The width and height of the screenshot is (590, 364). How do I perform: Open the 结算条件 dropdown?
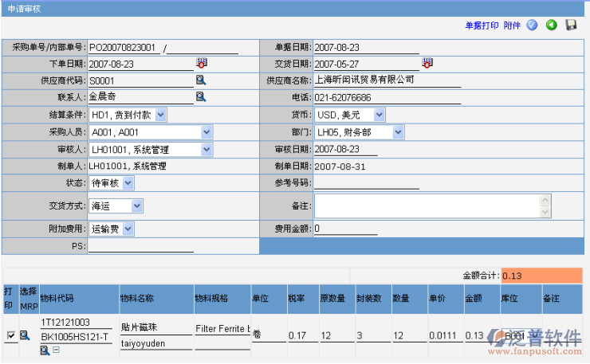(160, 115)
